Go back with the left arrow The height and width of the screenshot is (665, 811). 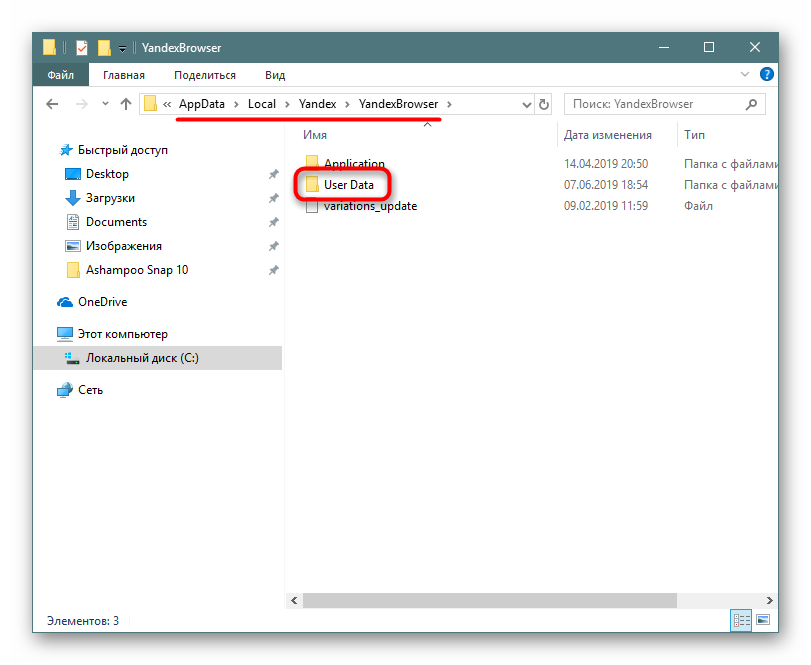[52, 104]
